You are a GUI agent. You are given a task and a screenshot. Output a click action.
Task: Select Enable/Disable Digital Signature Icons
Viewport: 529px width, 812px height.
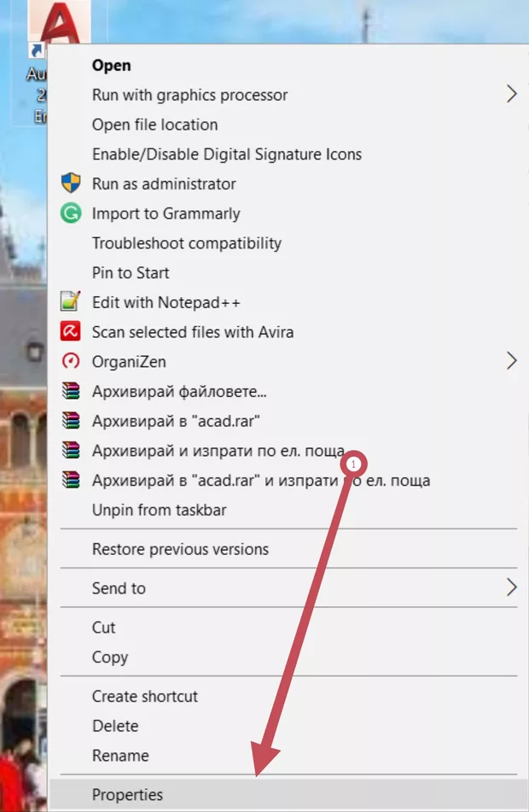pos(227,155)
